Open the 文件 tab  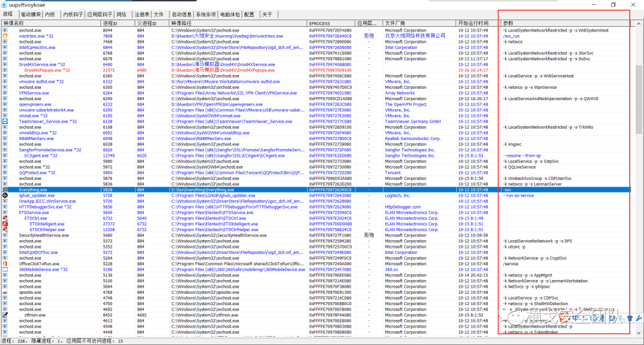pos(159,14)
